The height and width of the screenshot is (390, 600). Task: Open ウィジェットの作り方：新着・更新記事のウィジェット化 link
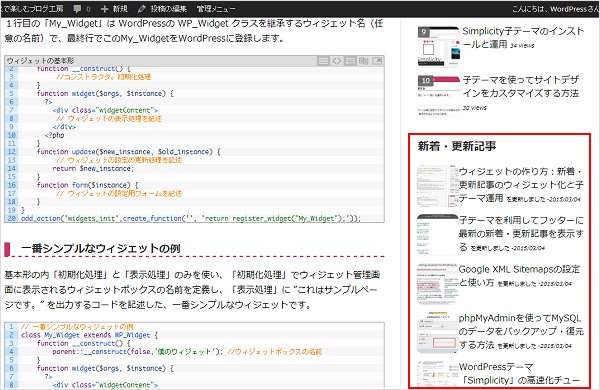pyautogui.click(x=521, y=185)
